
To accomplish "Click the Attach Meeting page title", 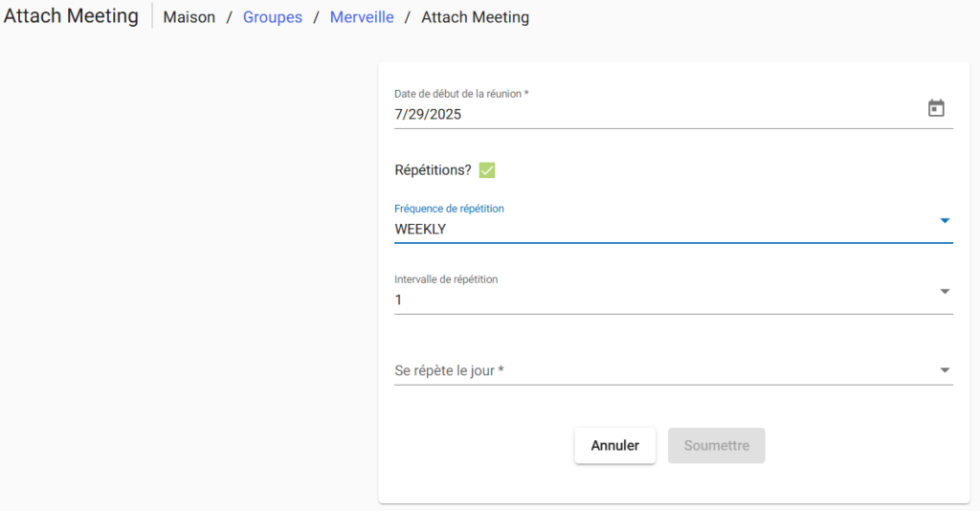I will pos(71,16).
